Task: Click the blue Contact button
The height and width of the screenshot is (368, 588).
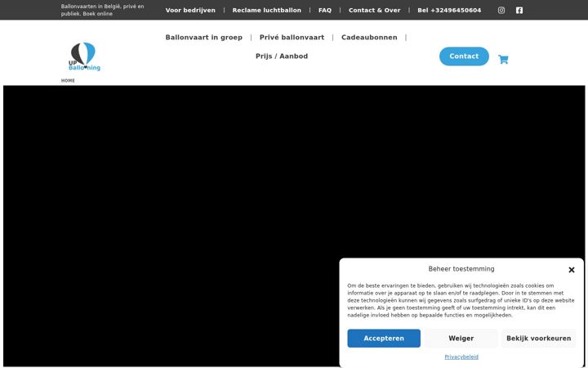Action: 464,56
